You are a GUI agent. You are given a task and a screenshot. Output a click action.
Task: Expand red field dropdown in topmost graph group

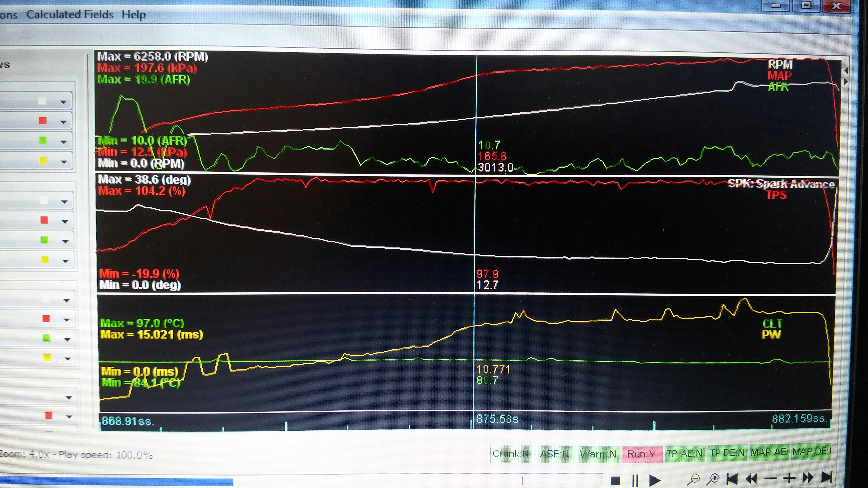pos(63,122)
